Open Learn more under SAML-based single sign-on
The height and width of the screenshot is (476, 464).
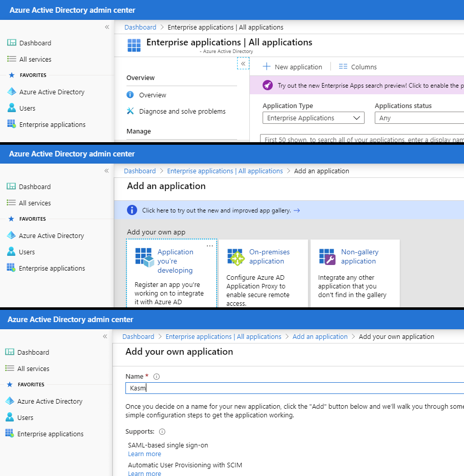pyautogui.click(x=144, y=454)
